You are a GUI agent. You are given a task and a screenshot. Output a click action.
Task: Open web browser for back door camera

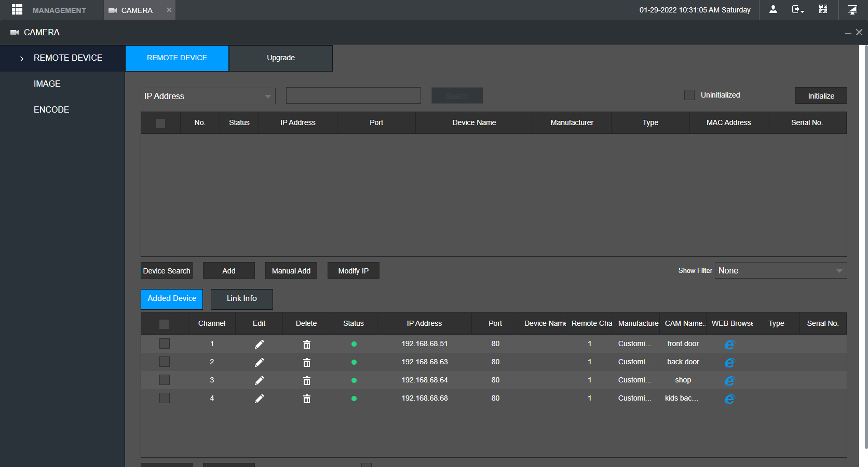point(729,363)
